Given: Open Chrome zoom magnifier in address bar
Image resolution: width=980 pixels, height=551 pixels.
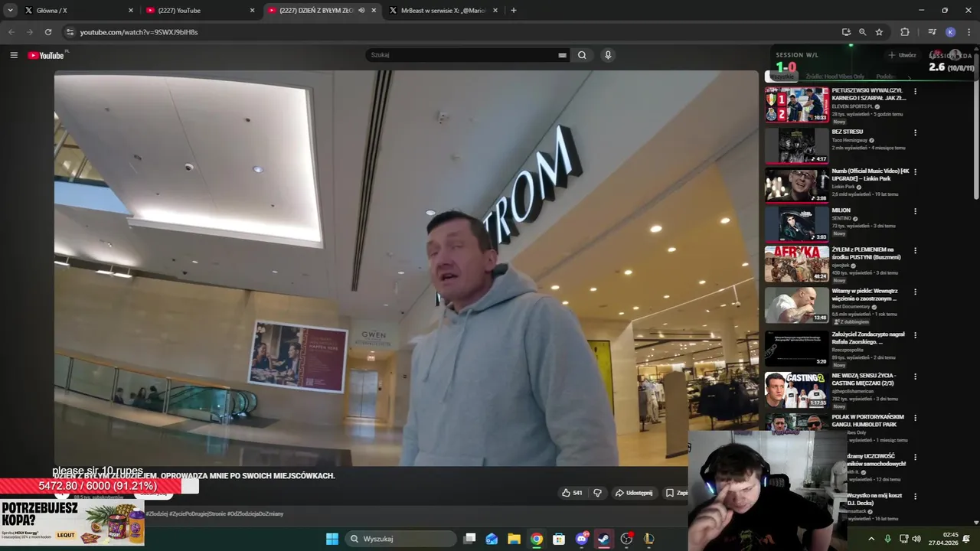Looking at the screenshot, I should (862, 32).
